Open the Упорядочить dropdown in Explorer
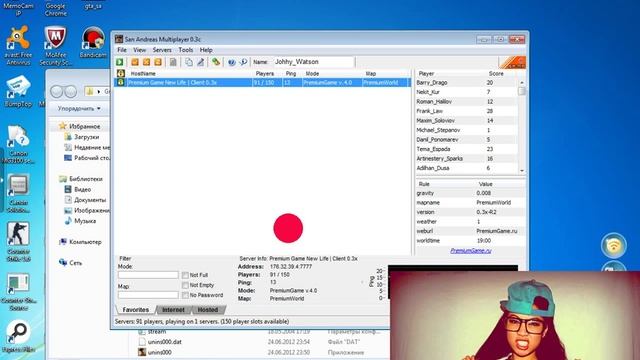Image resolution: width=640 pixels, height=360 pixels. tap(79, 109)
